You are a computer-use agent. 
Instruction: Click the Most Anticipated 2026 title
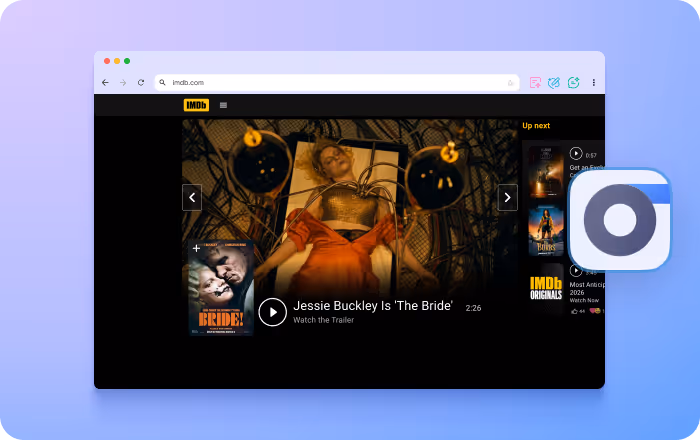(x=587, y=288)
